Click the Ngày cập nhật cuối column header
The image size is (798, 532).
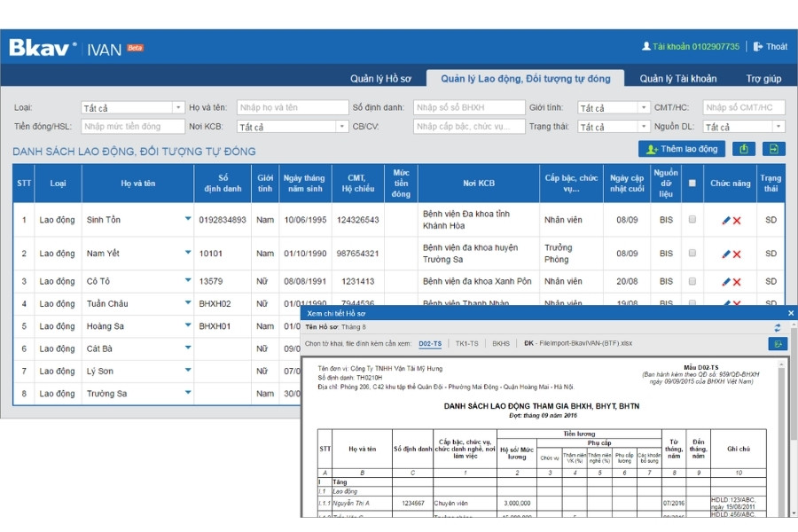[x=627, y=184]
